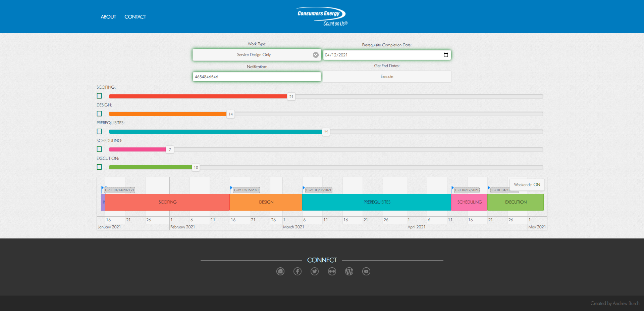Click the May 2021 axis label

(537, 227)
